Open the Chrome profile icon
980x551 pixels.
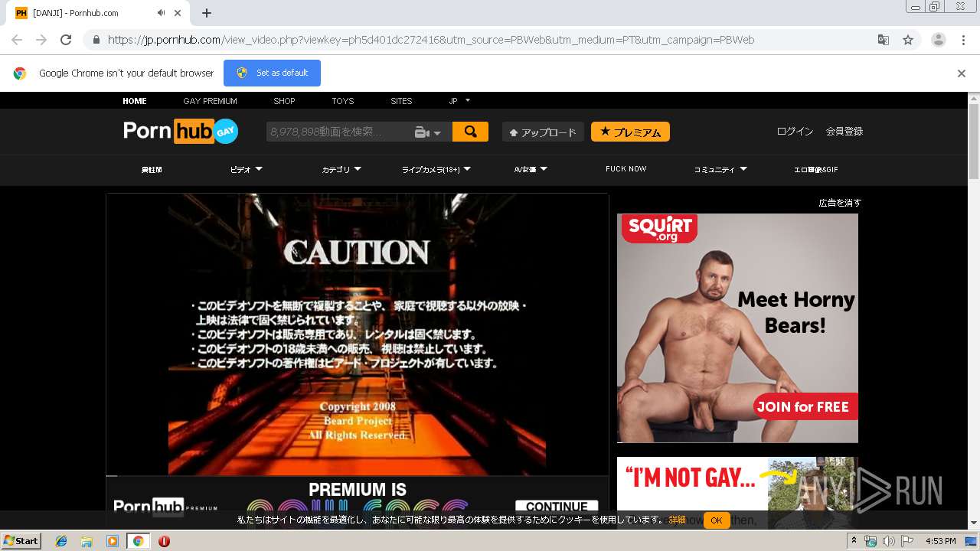coord(939,40)
